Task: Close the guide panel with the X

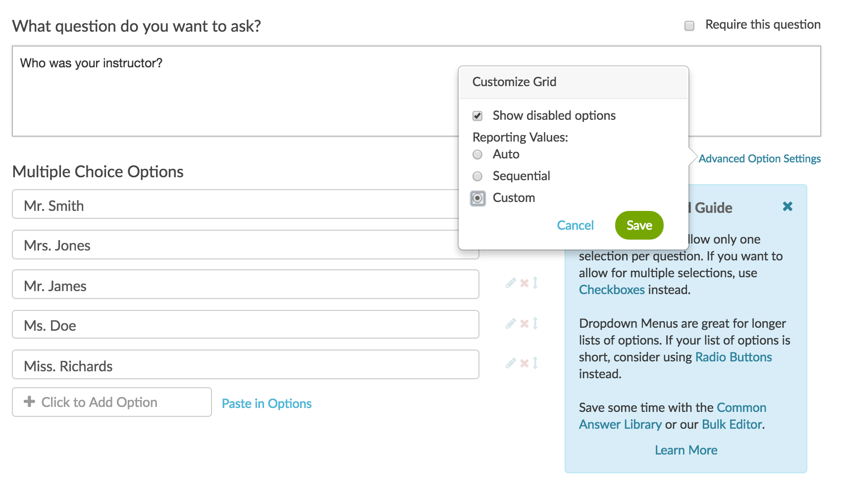Action: click(788, 206)
